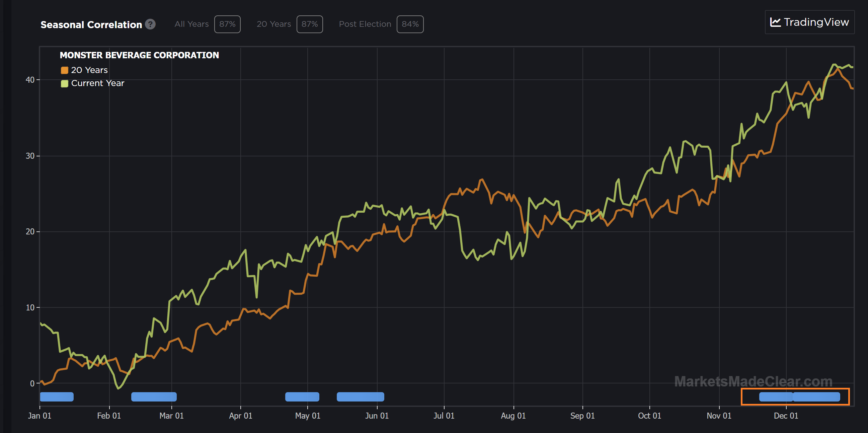Click the TradingView chart logo icon

click(x=775, y=22)
